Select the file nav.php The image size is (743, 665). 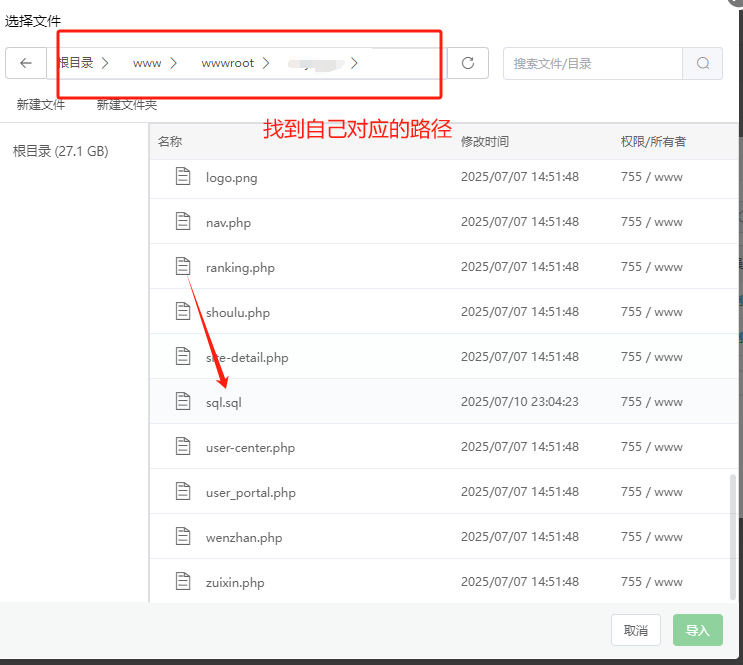point(228,222)
